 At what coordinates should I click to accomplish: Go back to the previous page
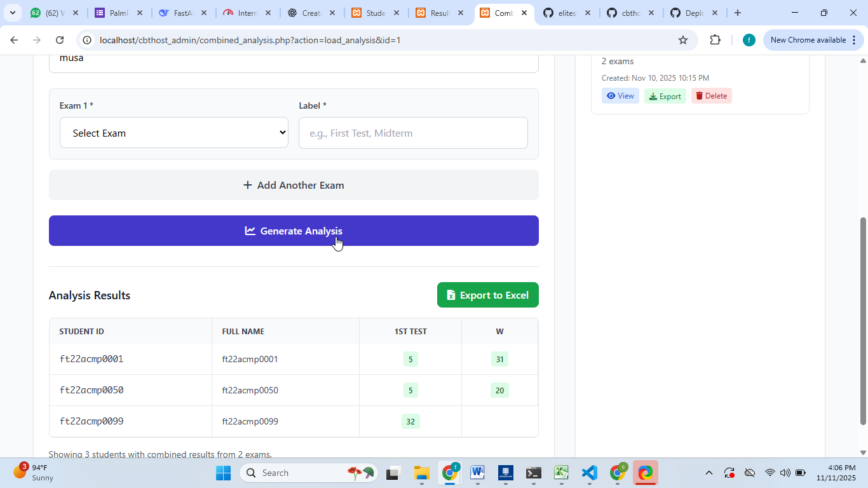(x=14, y=40)
